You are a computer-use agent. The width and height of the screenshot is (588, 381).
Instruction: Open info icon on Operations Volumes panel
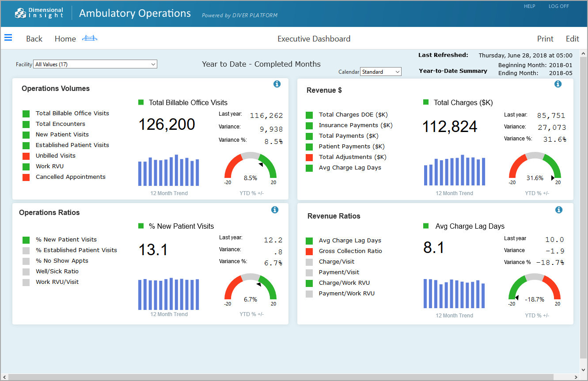point(277,84)
